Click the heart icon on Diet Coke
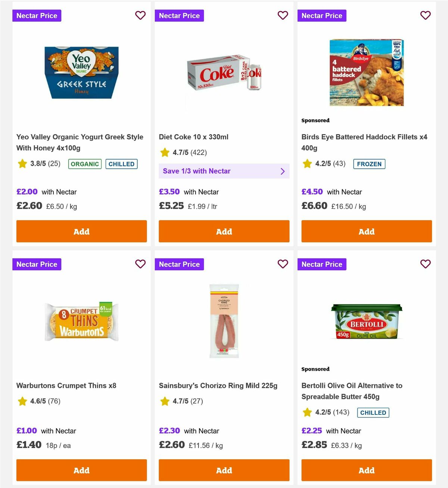 coord(283,15)
